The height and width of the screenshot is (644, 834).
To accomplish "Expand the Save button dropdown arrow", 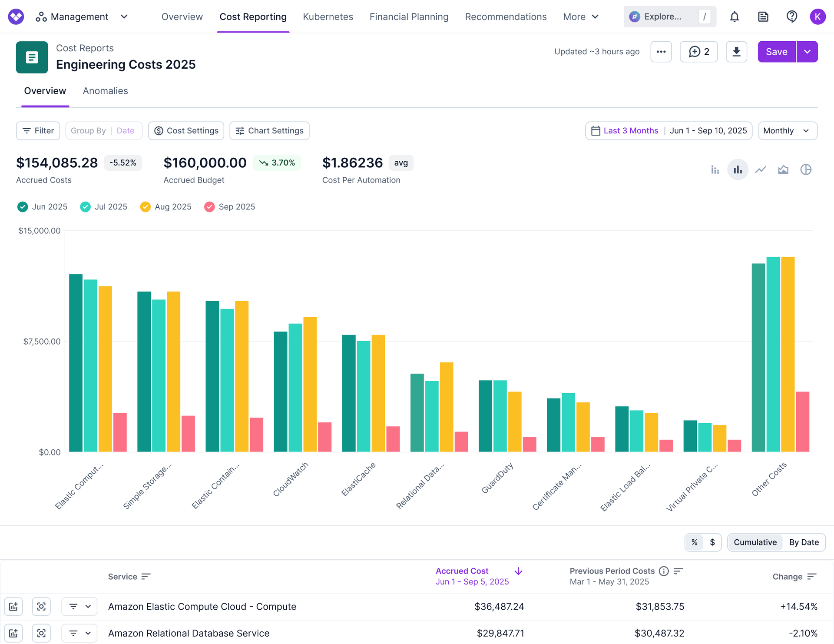I will pyautogui.click(x=807, y=52).
